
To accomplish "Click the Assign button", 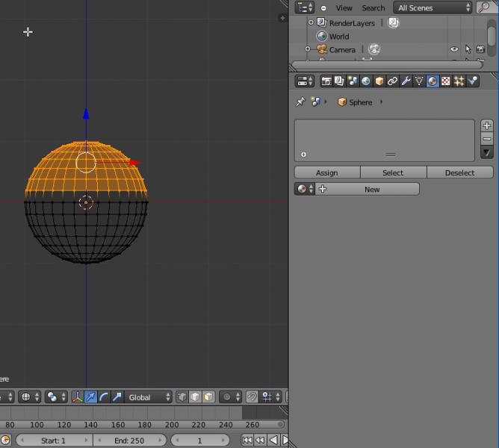I will pyautogui.click(x=327, y=172).
